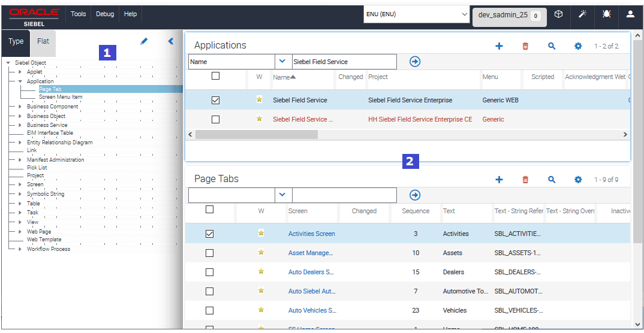Screen dimensions: 644x333
Task: Switch to the Flat tab
Action: tap(43, 41)
